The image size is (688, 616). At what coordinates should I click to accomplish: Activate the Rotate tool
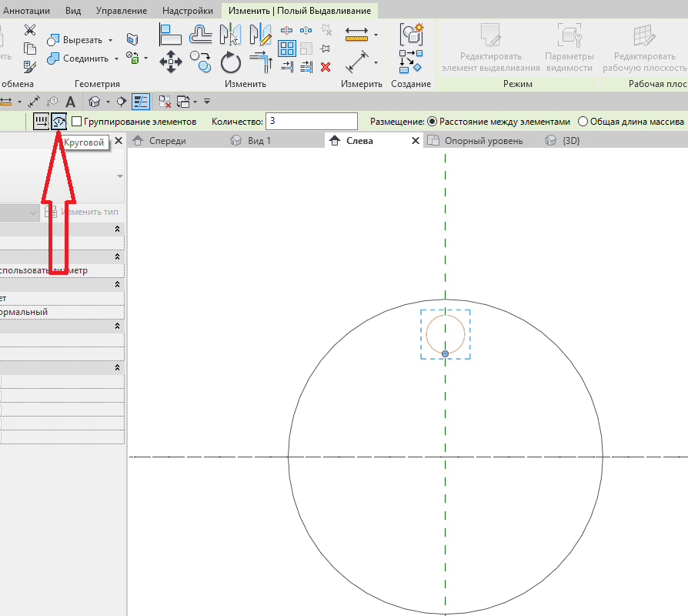(x=230, y=62)
